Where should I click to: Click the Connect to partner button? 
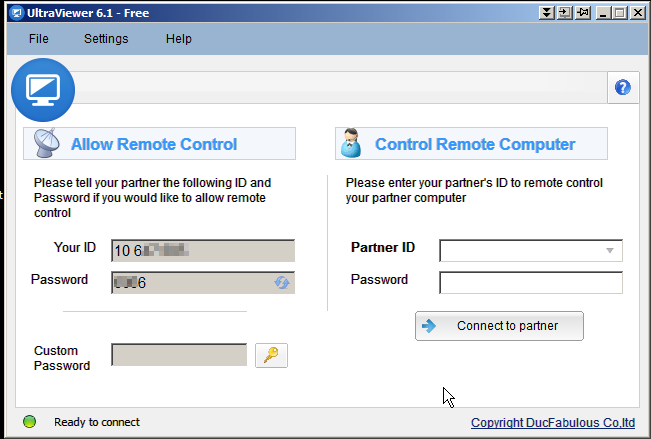pos(499,326)
